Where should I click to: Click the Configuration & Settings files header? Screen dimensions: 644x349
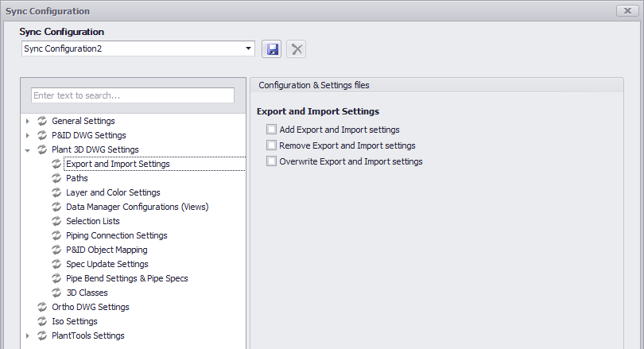pyautogui.click(x=314, y=85)
